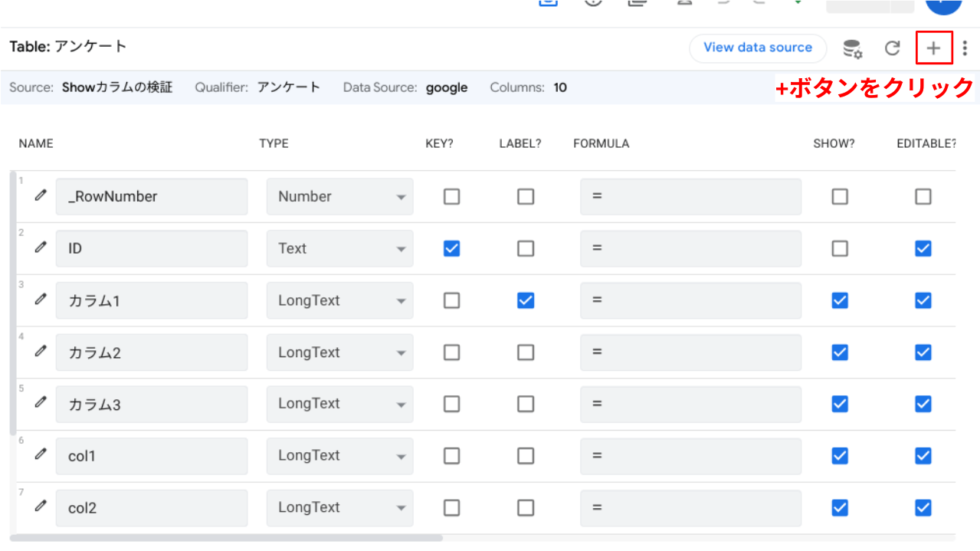Toggle the SHOW checkbox for col2
This screenshot has height=551, width=980.
(x=840, y=507)
